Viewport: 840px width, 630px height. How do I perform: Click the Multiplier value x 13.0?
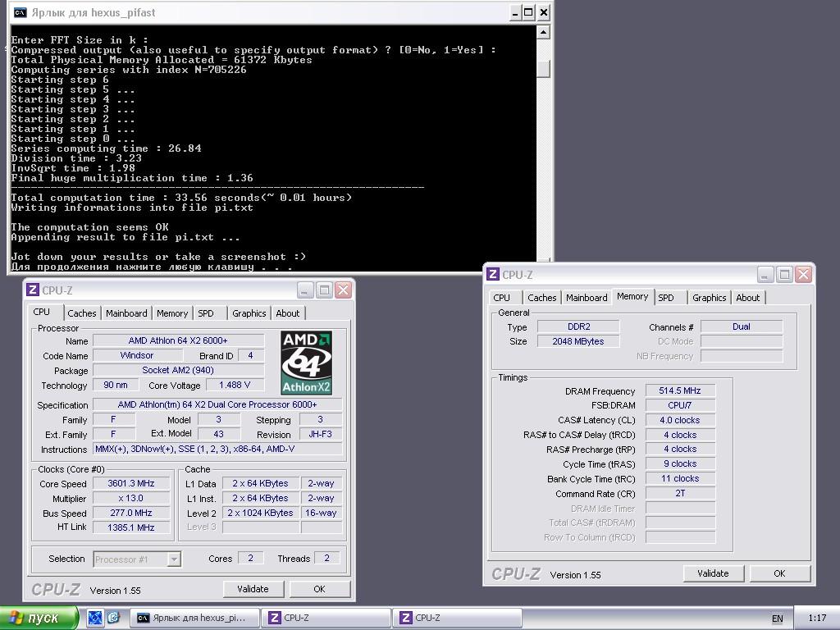(131, 498)
